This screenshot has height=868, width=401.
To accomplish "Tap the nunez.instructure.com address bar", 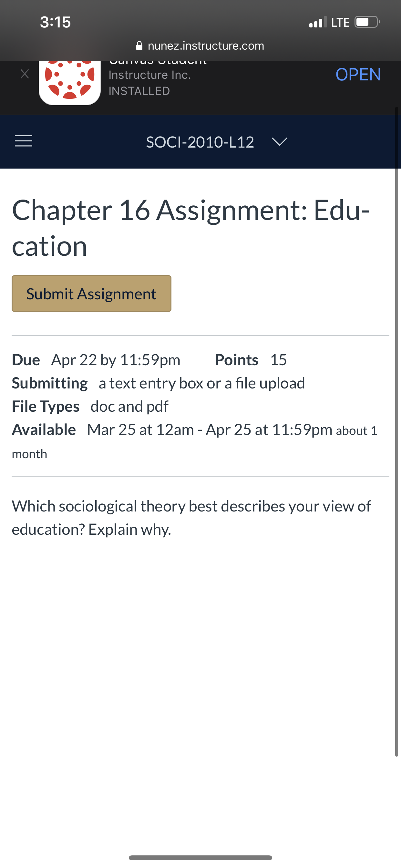I will coord(200,46).
